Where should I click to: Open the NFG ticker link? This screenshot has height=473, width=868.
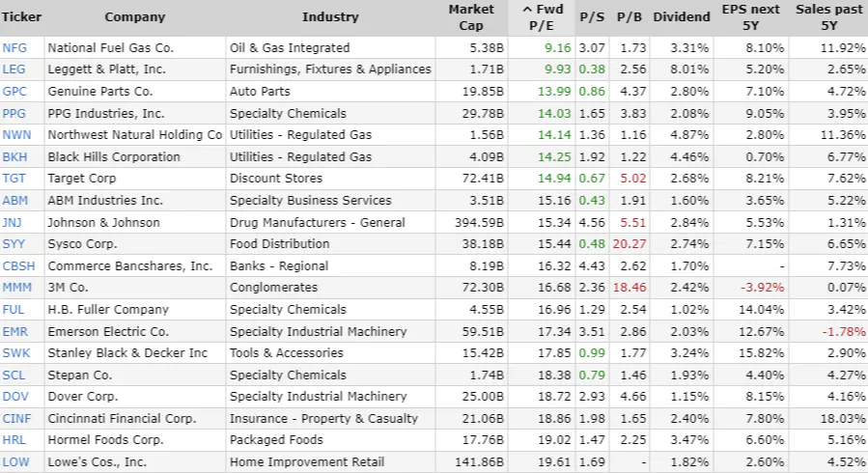coord(14,48)
